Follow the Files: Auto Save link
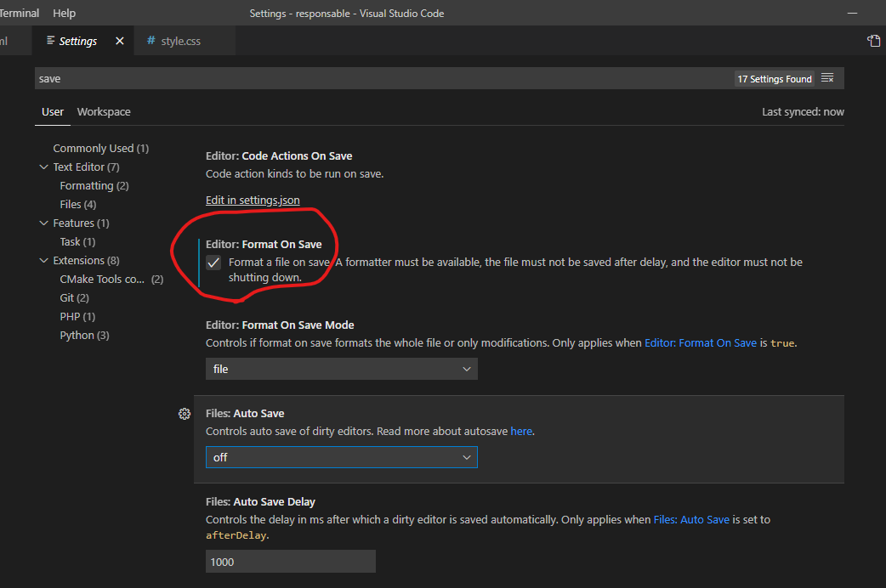This screenshot has width=886, height=588. tap(691, 520)
